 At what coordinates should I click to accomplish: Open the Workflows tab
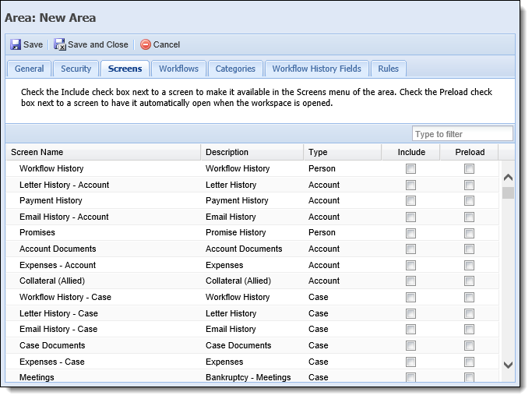(179, 69)
